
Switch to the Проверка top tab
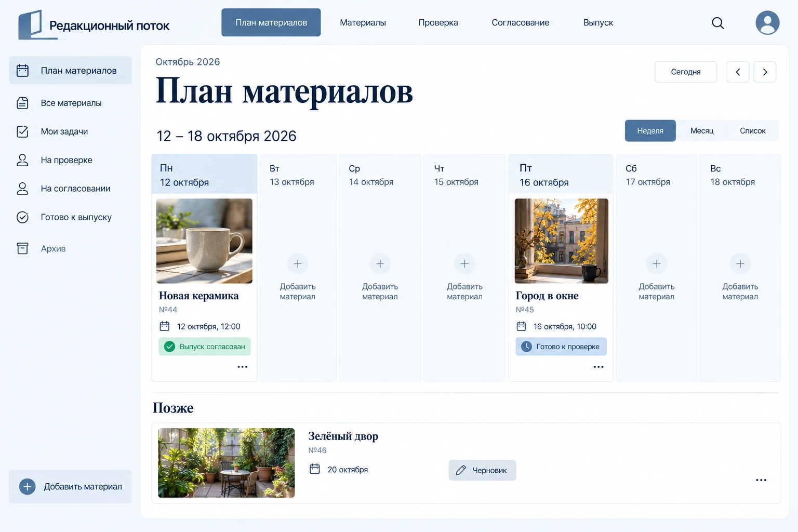click(438, 23)
